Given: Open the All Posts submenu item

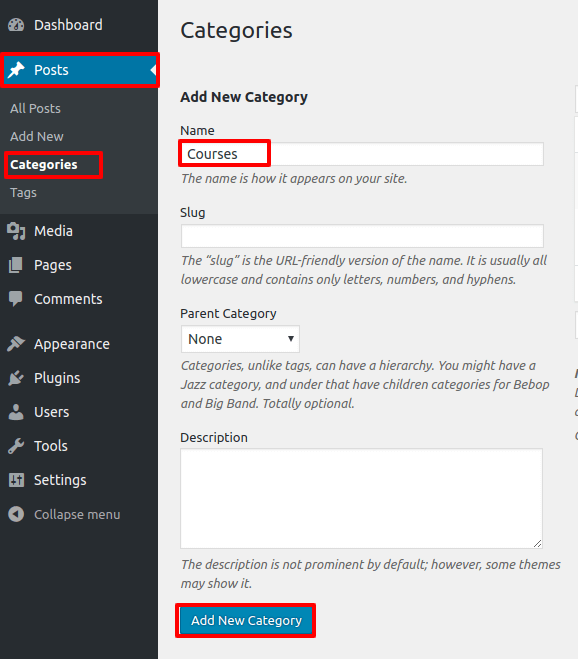Looking at the screenshot, I should (x=35, y=108).
